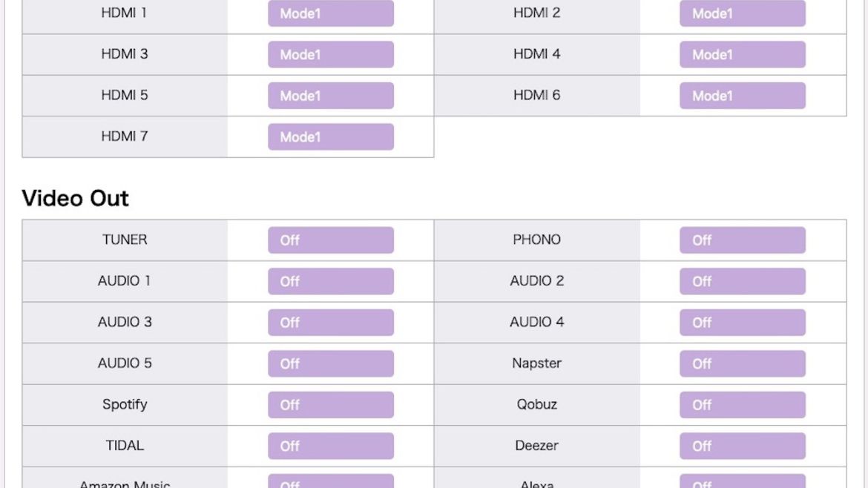
Task: Open HDMI 7 Mode1 selector
Action: (x=330, y=136)
